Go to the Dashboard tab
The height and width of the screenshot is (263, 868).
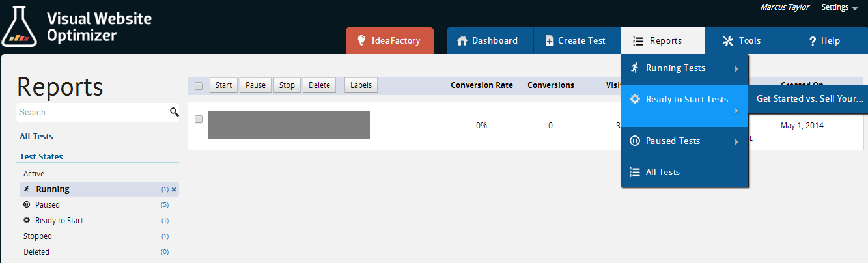[x=490, y=40]
